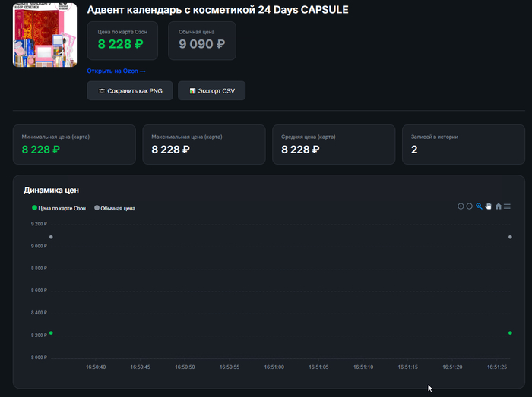Click the green data point at chart's right edge
This screenshot has width=532, height=397.
[510, 332]
